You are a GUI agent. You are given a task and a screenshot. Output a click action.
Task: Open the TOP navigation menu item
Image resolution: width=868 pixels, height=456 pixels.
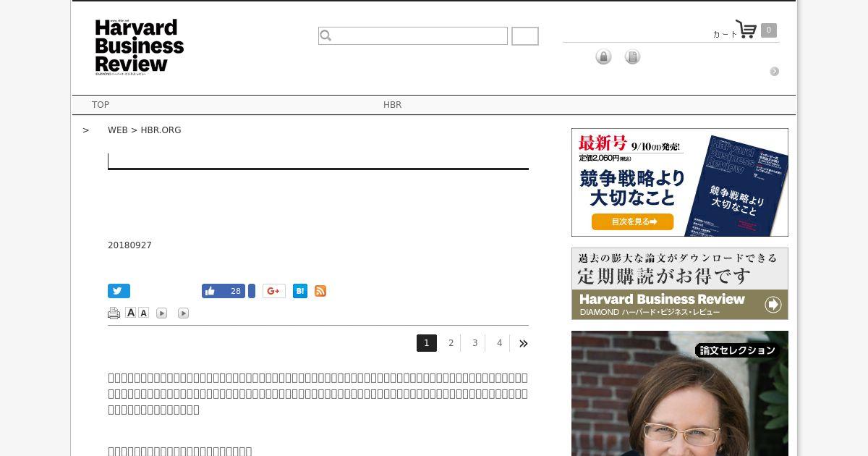pyautogui.click(x=101, y=105)
